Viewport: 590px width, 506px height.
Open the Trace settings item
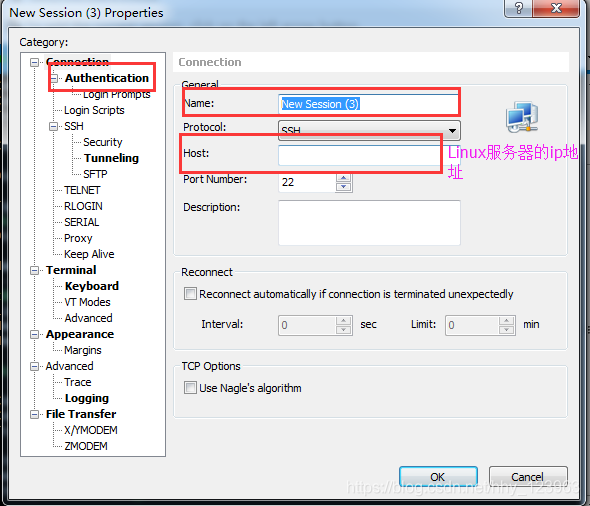click(78, 382)
